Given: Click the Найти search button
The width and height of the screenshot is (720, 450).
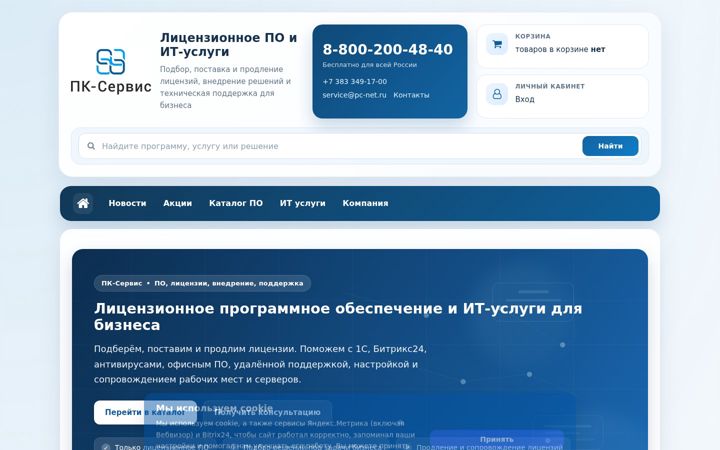Looking at the screenshot, I should click(610, 146).
